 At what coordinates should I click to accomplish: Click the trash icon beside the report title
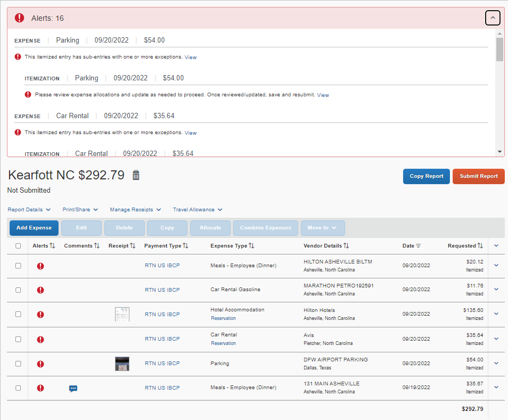click(136, 175)
